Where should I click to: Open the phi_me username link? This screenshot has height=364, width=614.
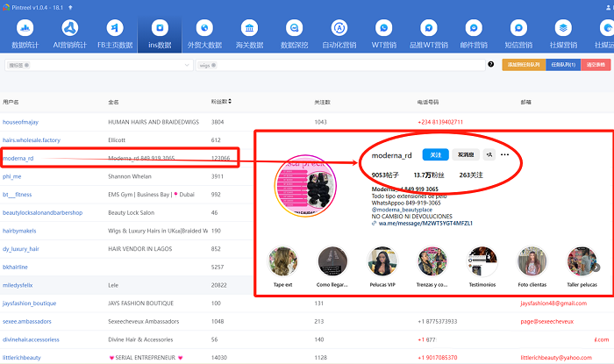[x=11, y=176]
